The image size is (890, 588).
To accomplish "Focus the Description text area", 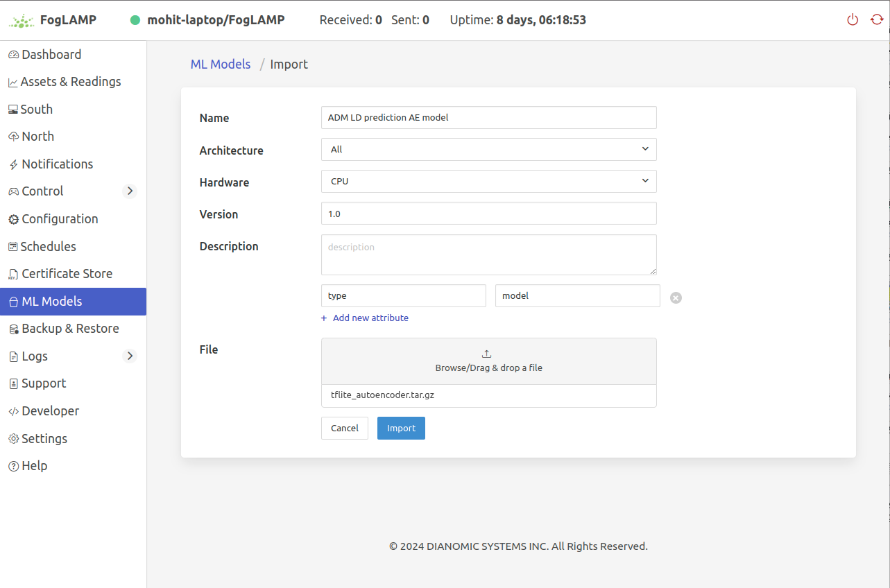I will [x=488, y=254].
